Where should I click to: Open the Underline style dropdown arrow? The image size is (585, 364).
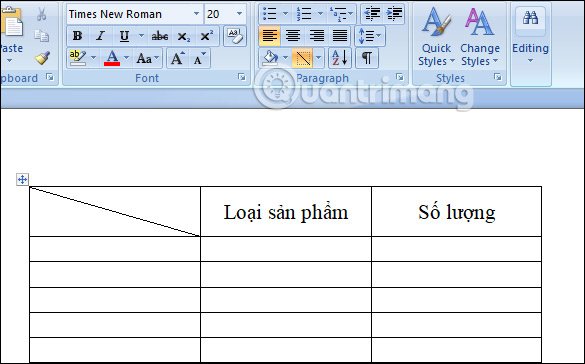(141, 36)
